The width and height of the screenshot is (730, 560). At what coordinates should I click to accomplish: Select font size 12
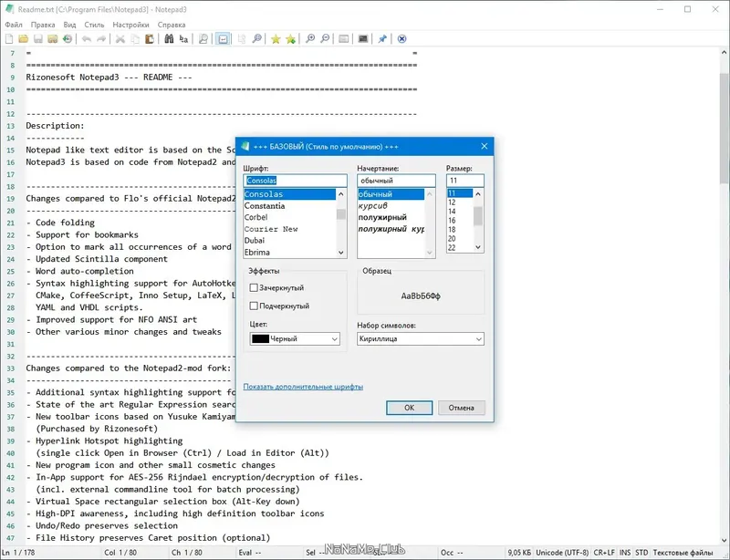tap(460, 202)
